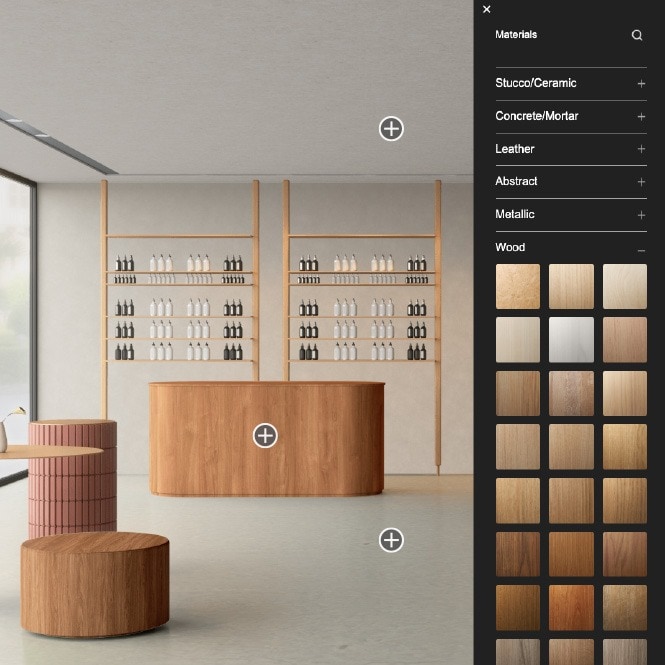Screen dimensions: 665x665
Task: Select wood swatch row 3, third column
Action: 625,393
